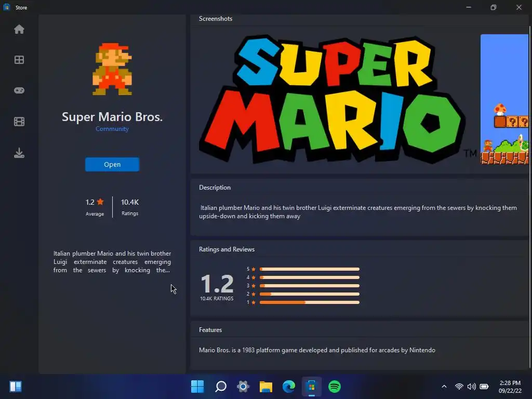Click the Ratings and Reviews heading
This screenshot has height=399, width=532.
pyautogui.click(x=227, y=249)
